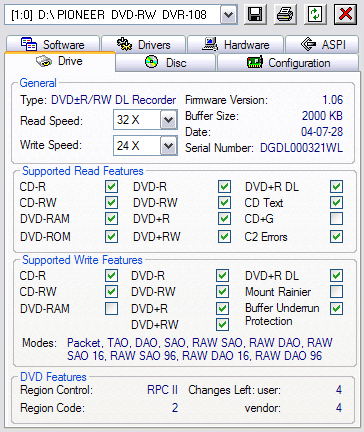Image resolution: width=364 pixels, height=432 pixels.
Task: Enable the Mount Rainier checkbox
Action: tap(336, 292)
